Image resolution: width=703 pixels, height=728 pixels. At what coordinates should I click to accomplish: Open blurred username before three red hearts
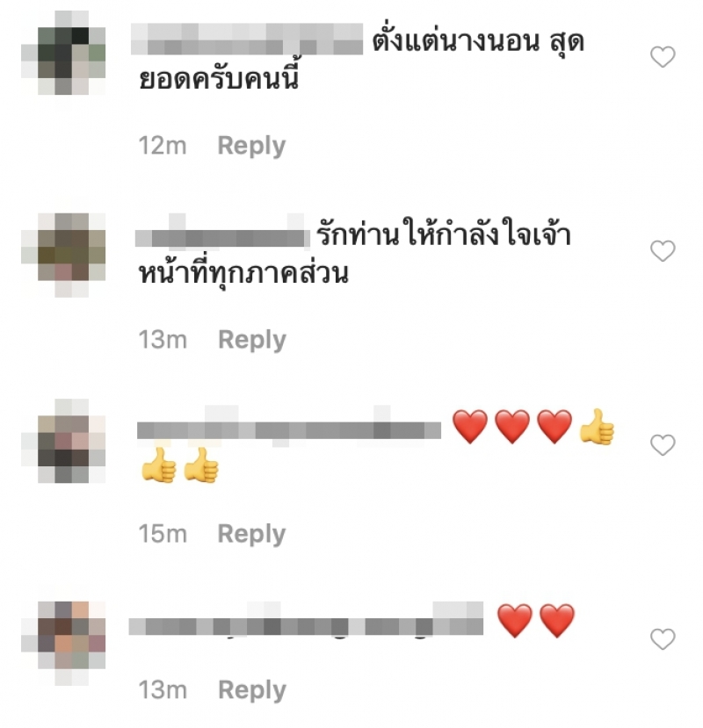click(x=289, y=427)
